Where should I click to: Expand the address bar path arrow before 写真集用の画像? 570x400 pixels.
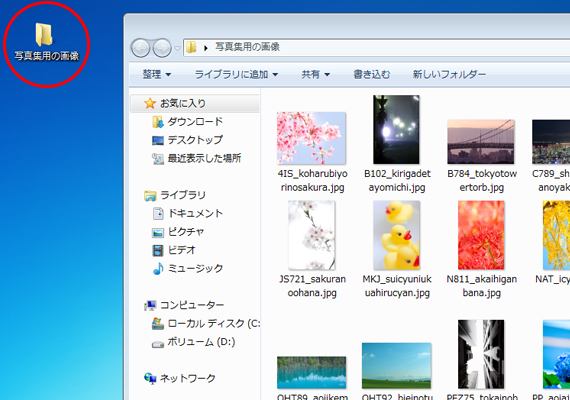[206, 48]
